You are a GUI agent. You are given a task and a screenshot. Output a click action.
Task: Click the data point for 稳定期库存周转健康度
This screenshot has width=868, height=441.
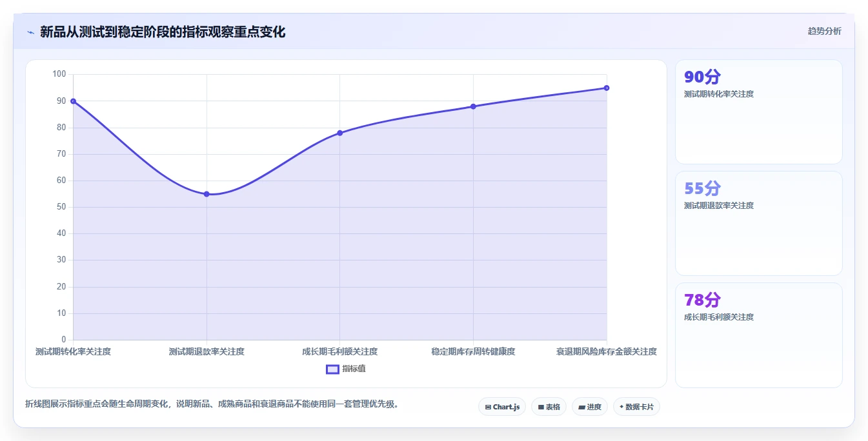point(473,106)
